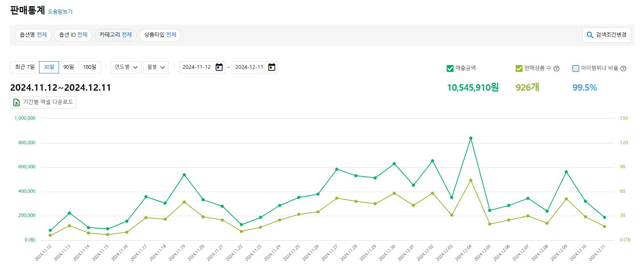Select the 180일 period tab

(90, 67)
